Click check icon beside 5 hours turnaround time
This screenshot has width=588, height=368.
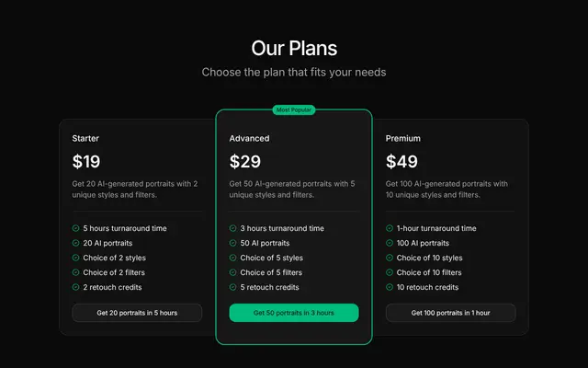(x=75, y=228)
